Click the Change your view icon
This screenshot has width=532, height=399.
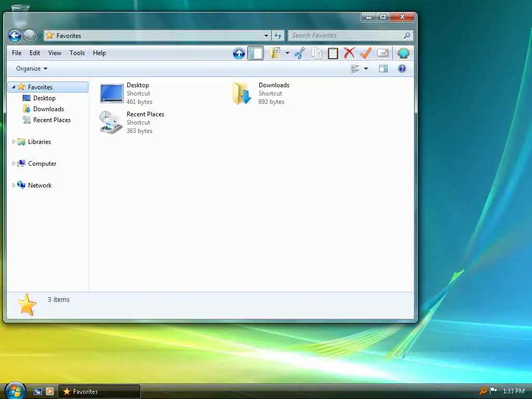click(x=355, y=69)
